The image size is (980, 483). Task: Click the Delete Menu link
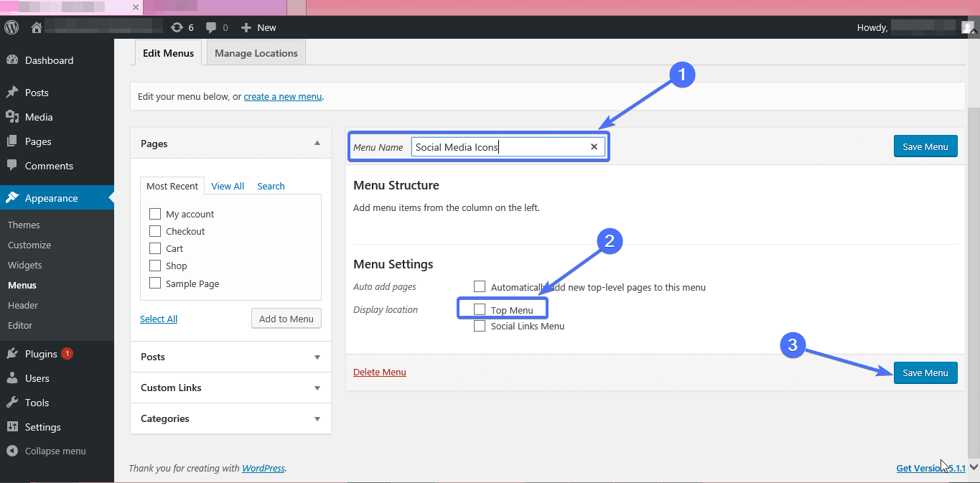click(x=380, y=372)
